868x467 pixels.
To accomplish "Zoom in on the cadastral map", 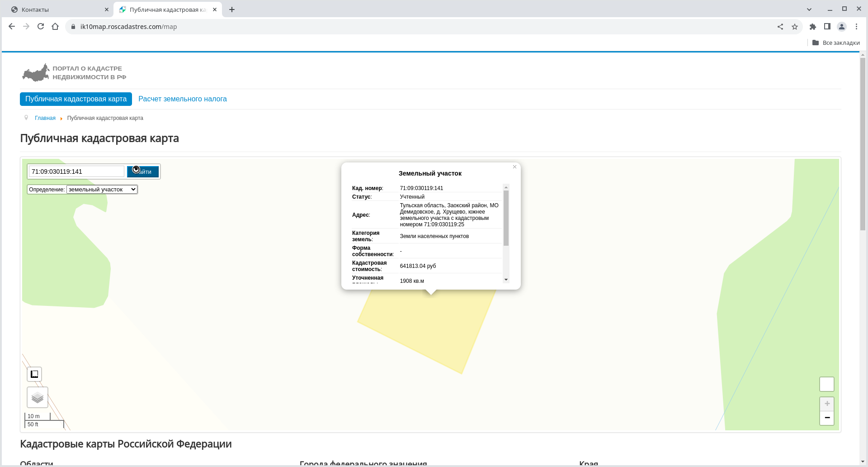I will coord(827,404).
